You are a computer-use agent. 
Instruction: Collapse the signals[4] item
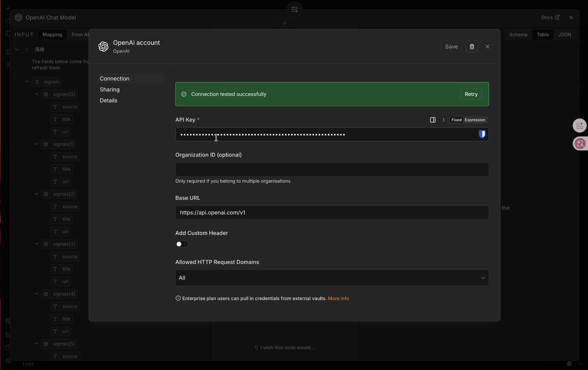[x=36, y=294]
